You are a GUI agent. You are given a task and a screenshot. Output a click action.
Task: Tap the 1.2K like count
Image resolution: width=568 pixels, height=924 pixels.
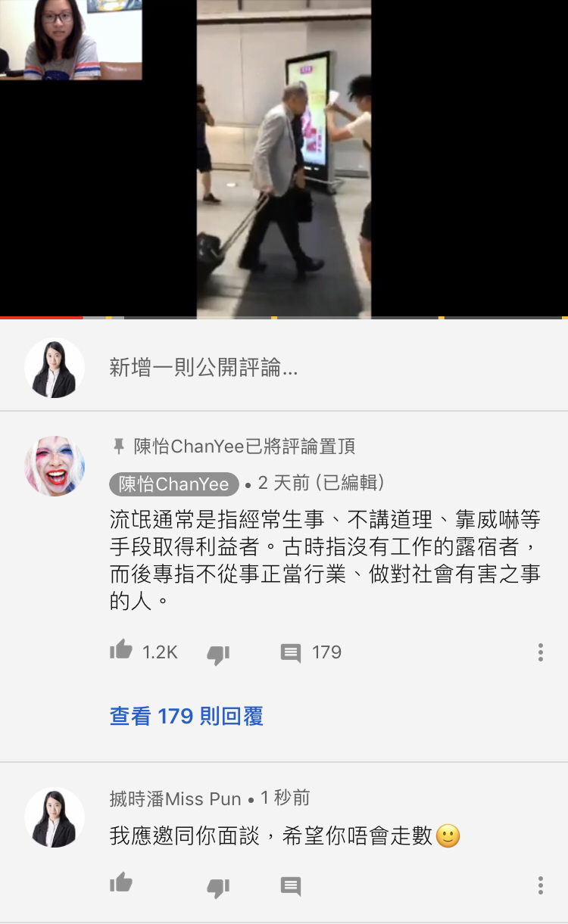(160, 652)
